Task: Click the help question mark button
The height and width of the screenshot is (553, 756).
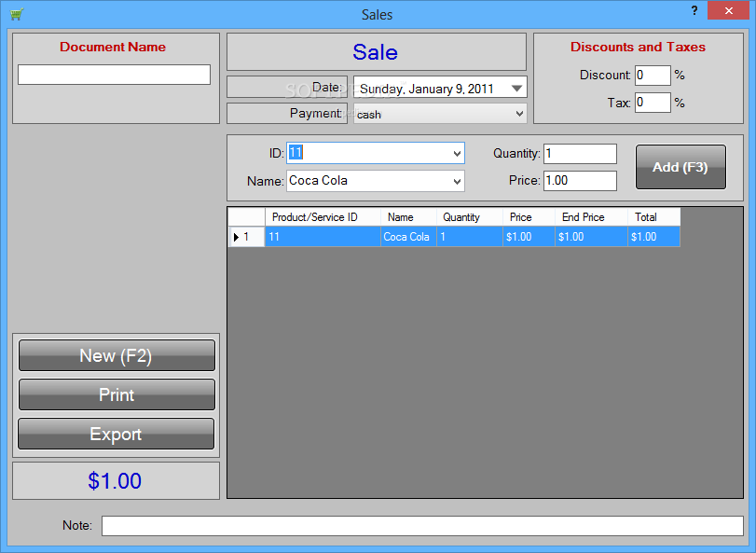Action: coord(694,10)
